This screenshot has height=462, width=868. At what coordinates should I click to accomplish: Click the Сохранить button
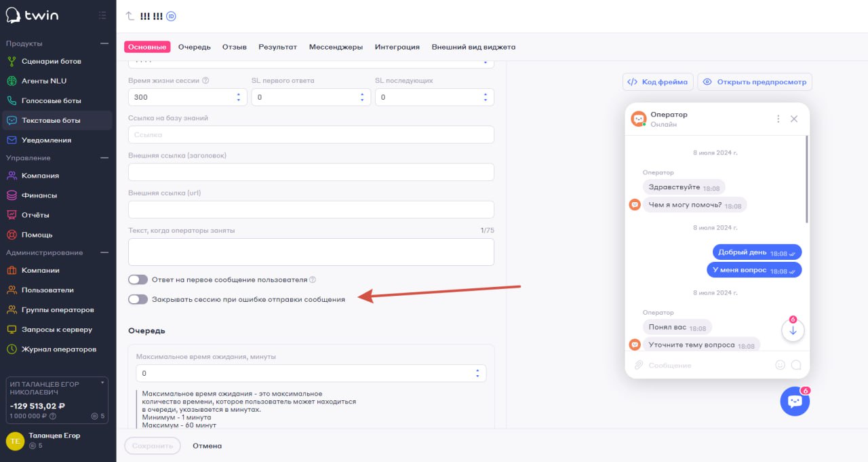pyautogui.click(x=153, y=446)
